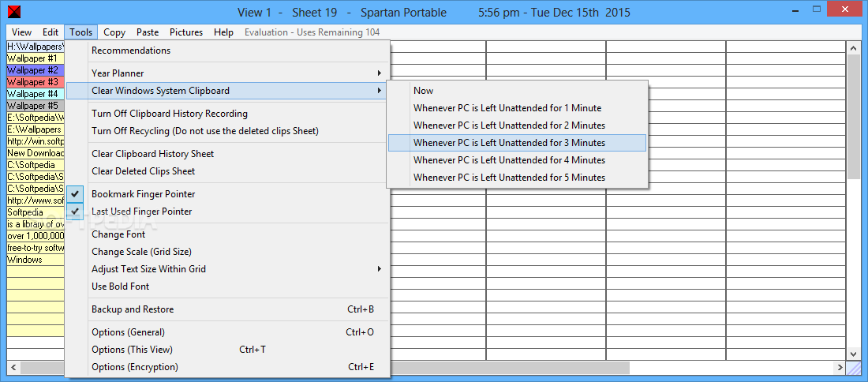Viewport: 868px width, 382px height.
Task: Open the Copy menu
Action: pos(114,32)
